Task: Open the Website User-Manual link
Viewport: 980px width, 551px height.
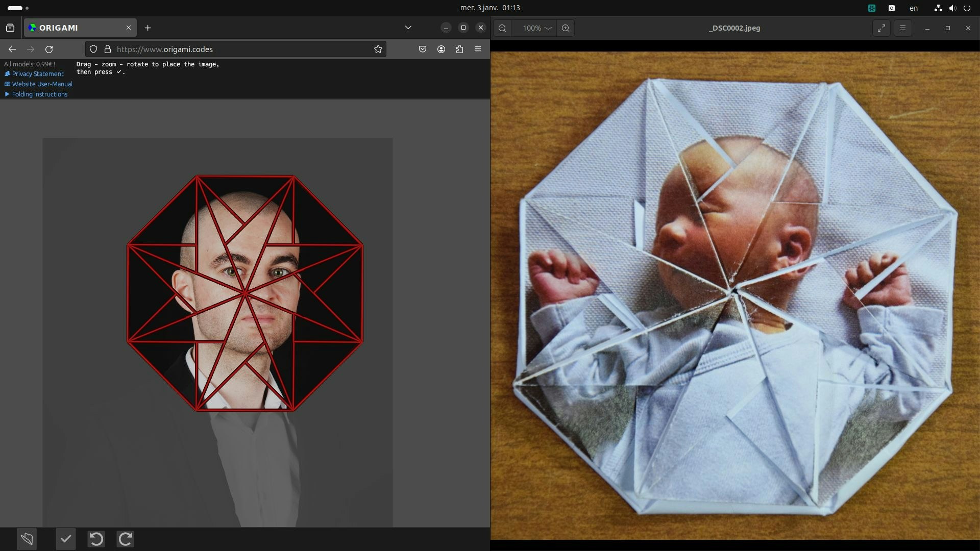Action: [42, 84]
